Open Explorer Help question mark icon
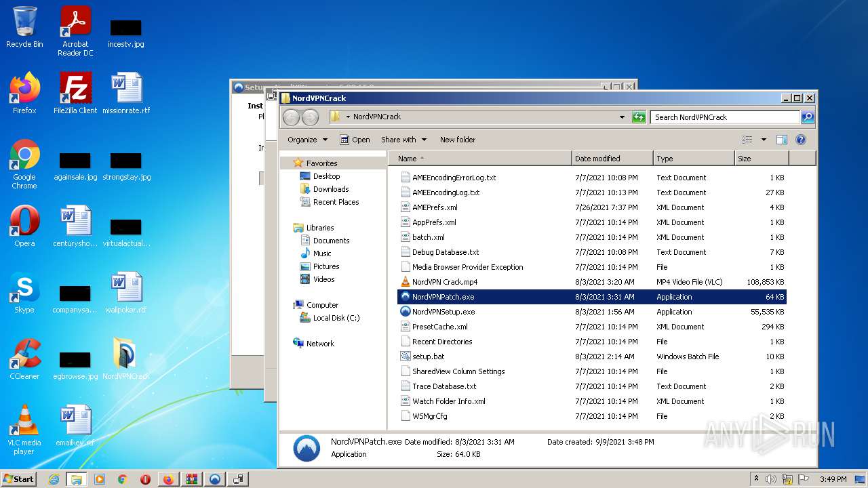Screen dimensions: 868x488 click(x=800, y=140)
